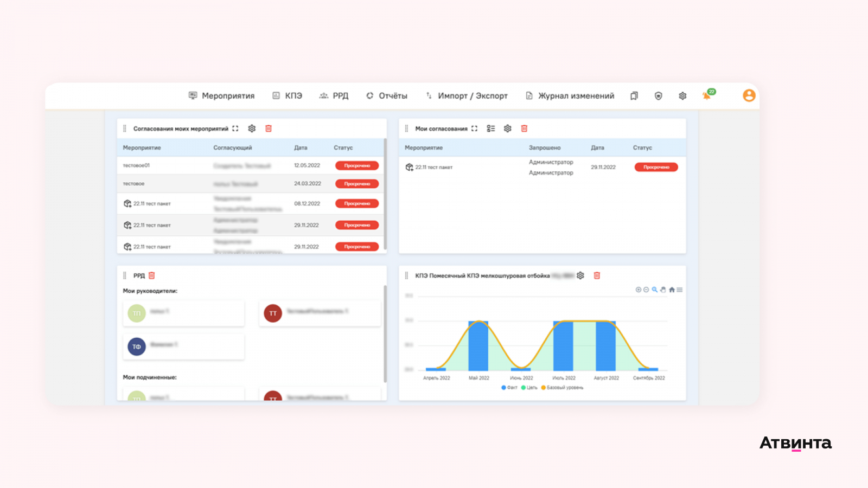Toggle 'Факт' series in chart legend

tap(509, 388)
